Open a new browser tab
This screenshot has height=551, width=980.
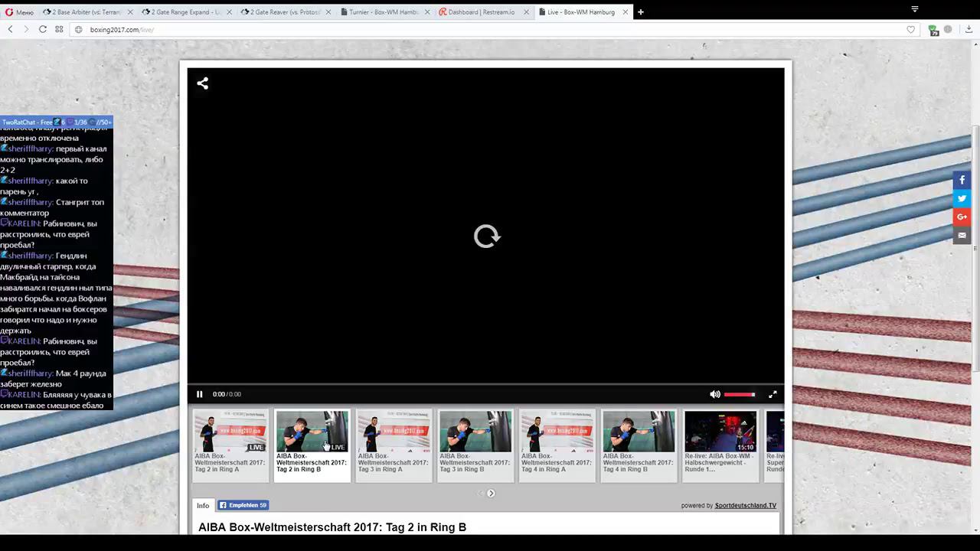[x=641, y=12]
